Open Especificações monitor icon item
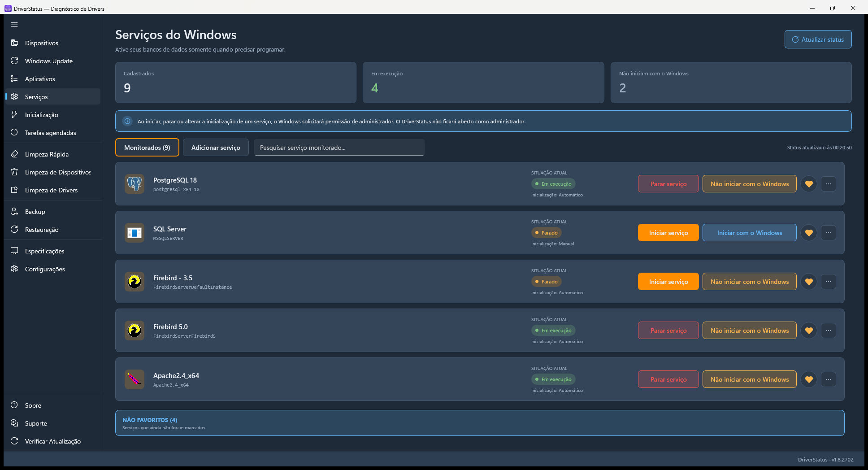The height and width of the screenshot is (470, 868). pyautogui.click(x=53, y=251)
